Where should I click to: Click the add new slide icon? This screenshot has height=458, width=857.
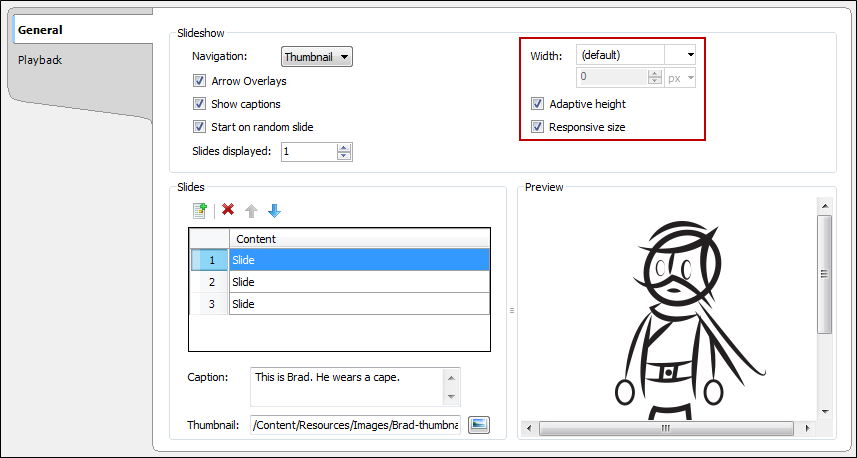pos(200,210)
